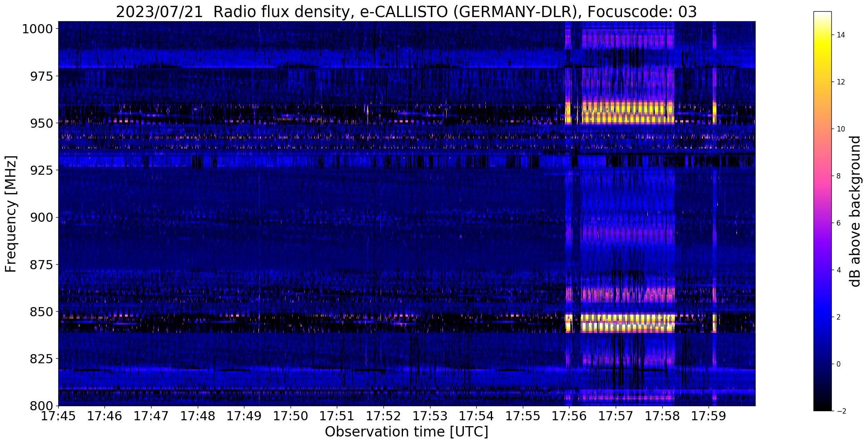The image size is (868, 444).
Task: Click the 'Frequency [MHz]' y-axis label
Action: 11,214
